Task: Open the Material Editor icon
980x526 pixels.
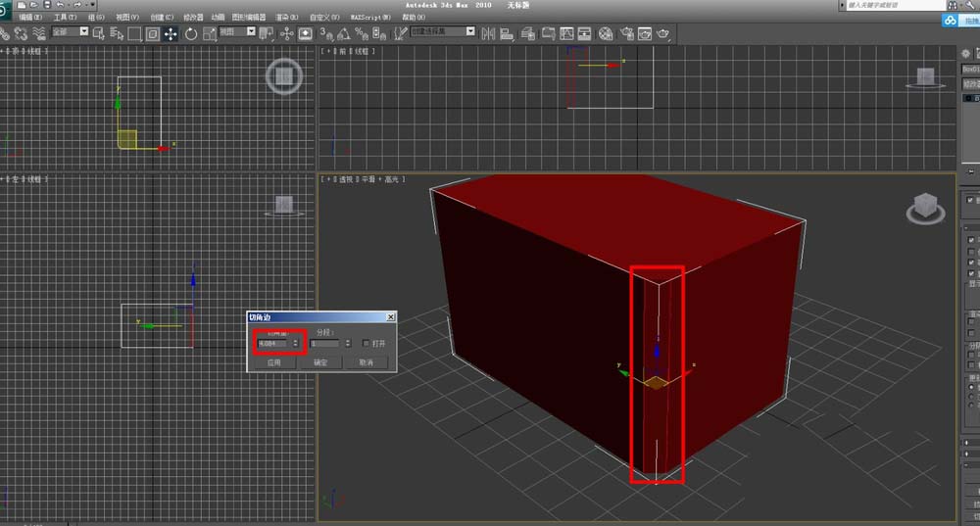Action: pyautogui.click(x=605, y=33)
